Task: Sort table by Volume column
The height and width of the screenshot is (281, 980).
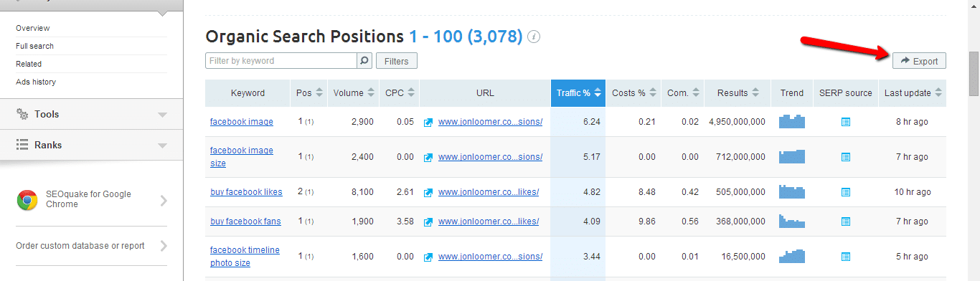Action: point(354,92)
